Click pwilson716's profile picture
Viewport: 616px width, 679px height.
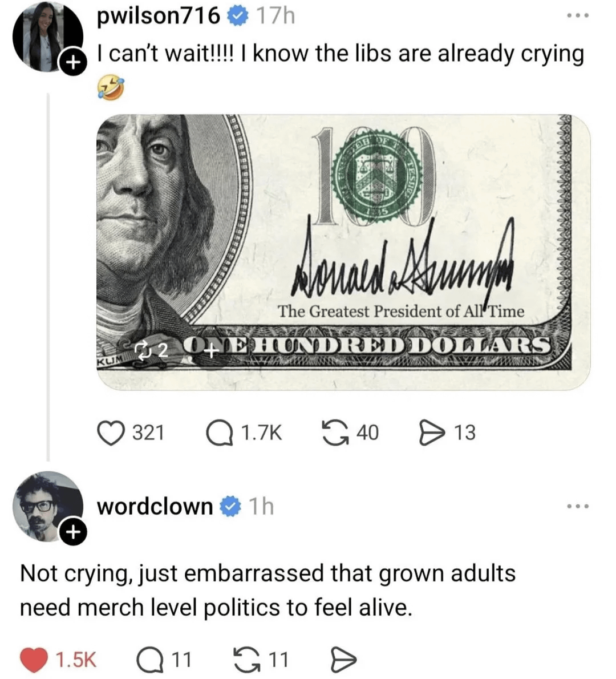47,37
